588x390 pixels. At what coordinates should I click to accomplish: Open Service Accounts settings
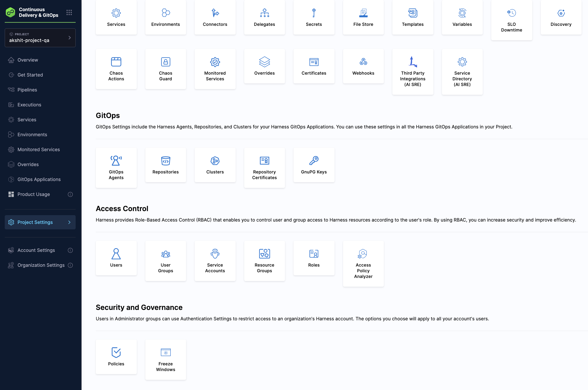click(215, 261)
